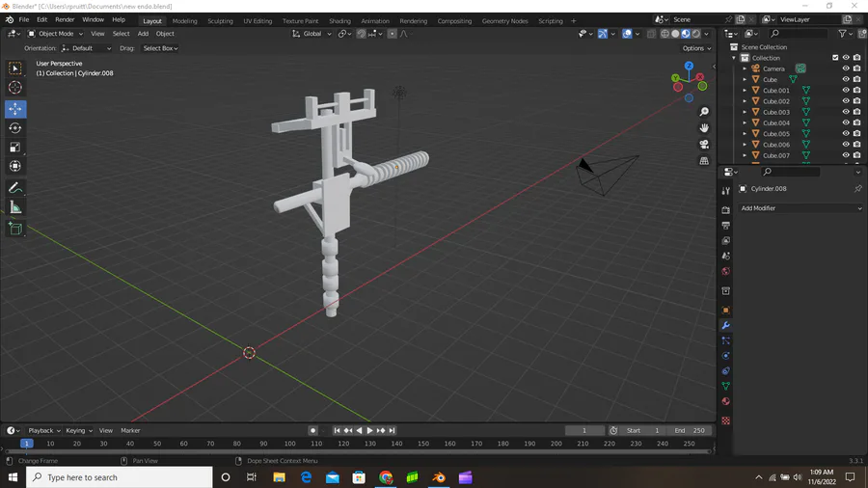Open the Physics properties tab
Viewport: 868px width, 488px height.
pos(725,356)
